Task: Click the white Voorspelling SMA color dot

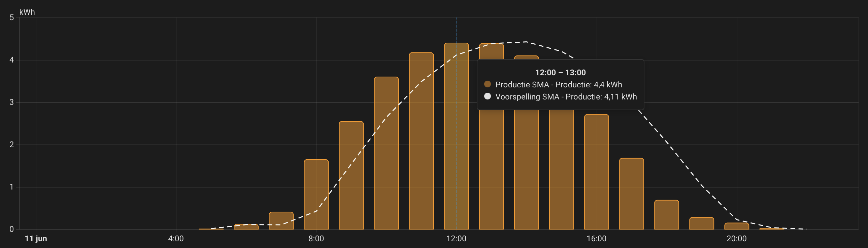Action: 487,96
